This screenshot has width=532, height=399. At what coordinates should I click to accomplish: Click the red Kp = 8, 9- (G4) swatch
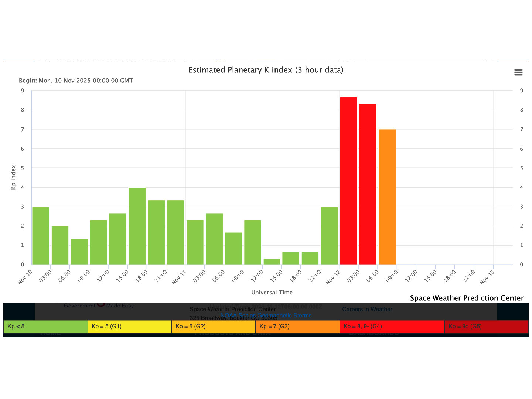(392, 327)
